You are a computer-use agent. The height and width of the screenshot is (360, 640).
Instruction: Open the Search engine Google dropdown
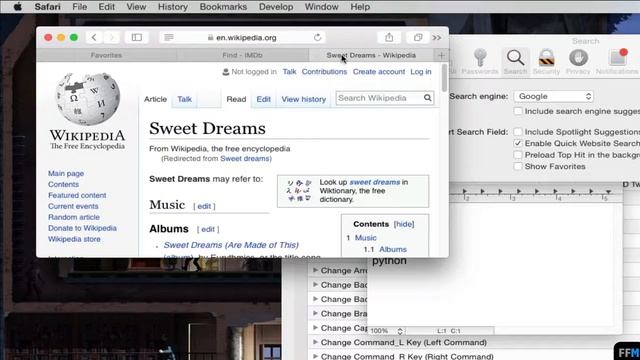click(553, 96)
